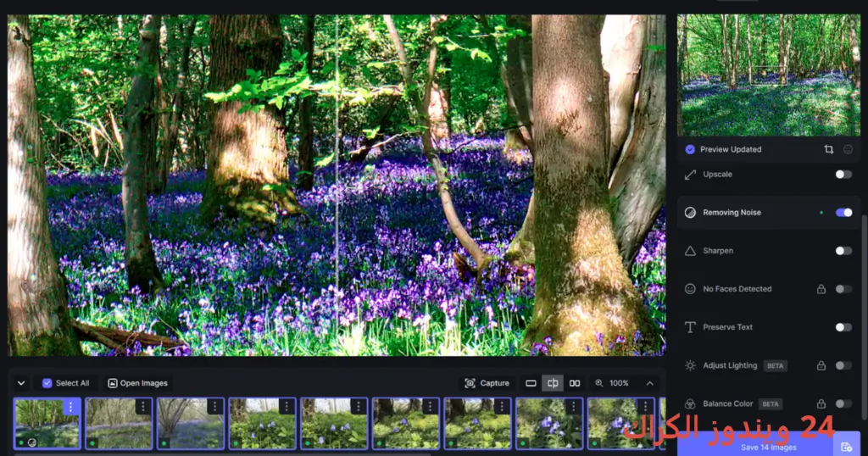Click the Preview Updated status text
This screenshot has width=868, height=456.
point(731,149)
